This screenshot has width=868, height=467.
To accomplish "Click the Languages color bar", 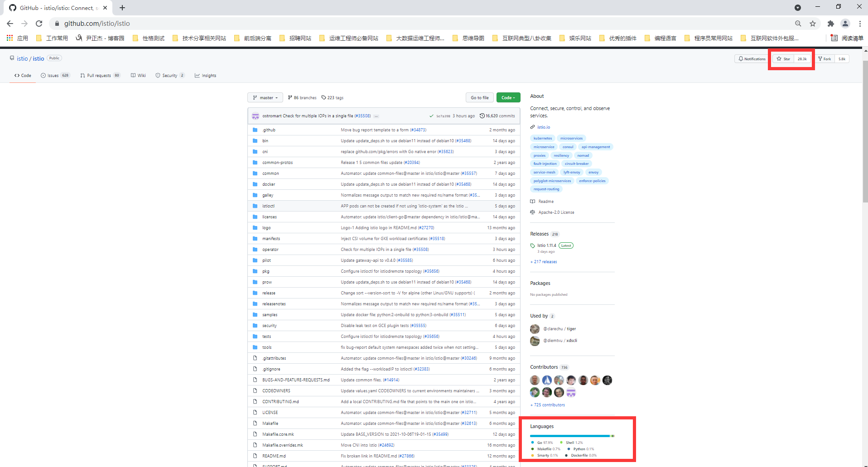I will tap(572, 436).
